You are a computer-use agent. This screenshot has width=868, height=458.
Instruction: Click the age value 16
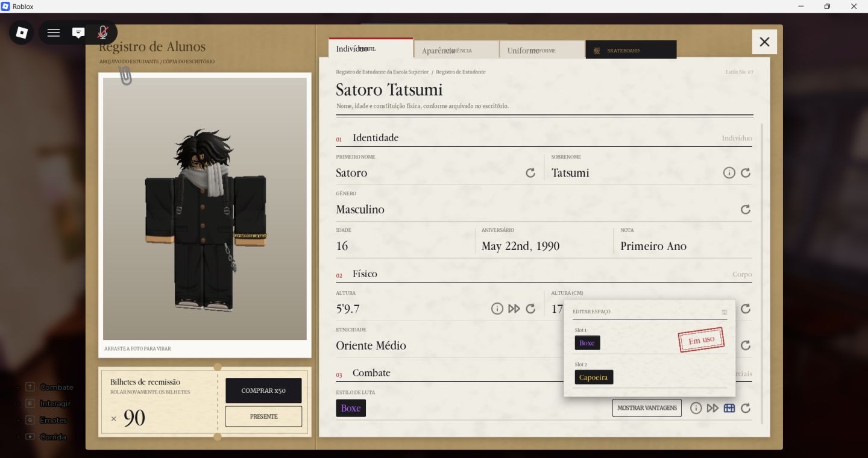(x=342, y=246)
